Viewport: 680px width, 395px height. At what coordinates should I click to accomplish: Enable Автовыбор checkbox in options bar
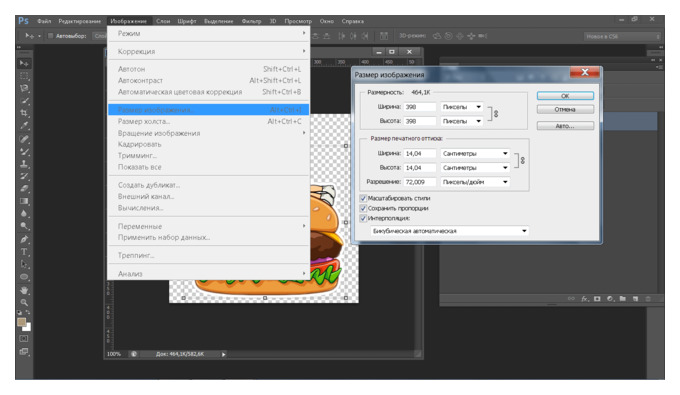[50, 36]
